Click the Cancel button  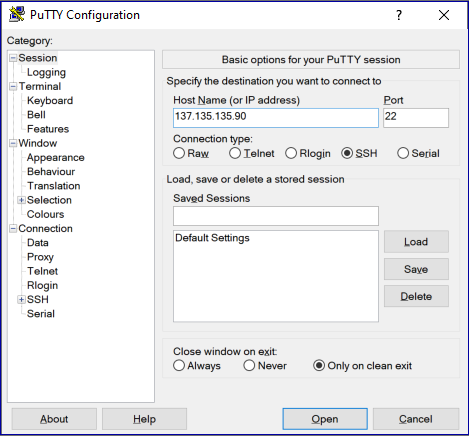coord(416,419)
